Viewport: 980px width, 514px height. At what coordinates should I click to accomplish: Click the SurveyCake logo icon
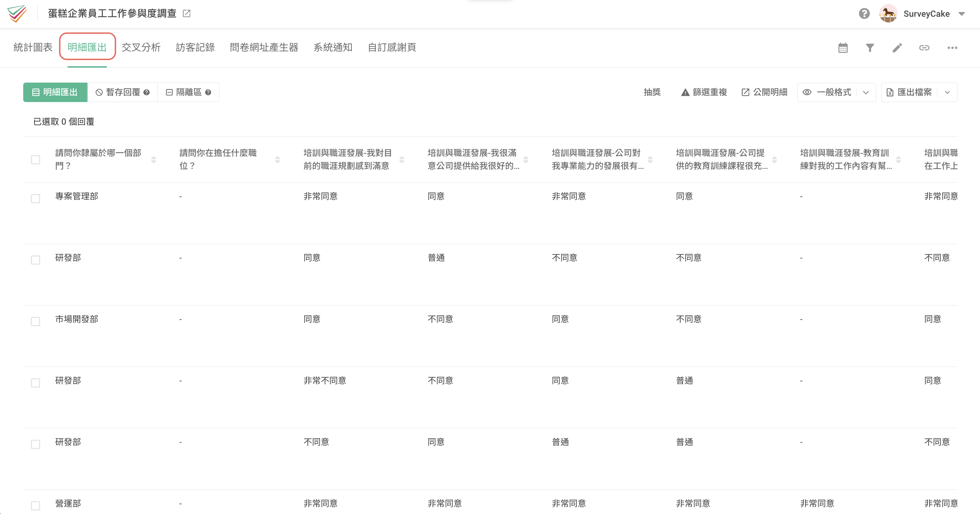[x=17, y=14]
